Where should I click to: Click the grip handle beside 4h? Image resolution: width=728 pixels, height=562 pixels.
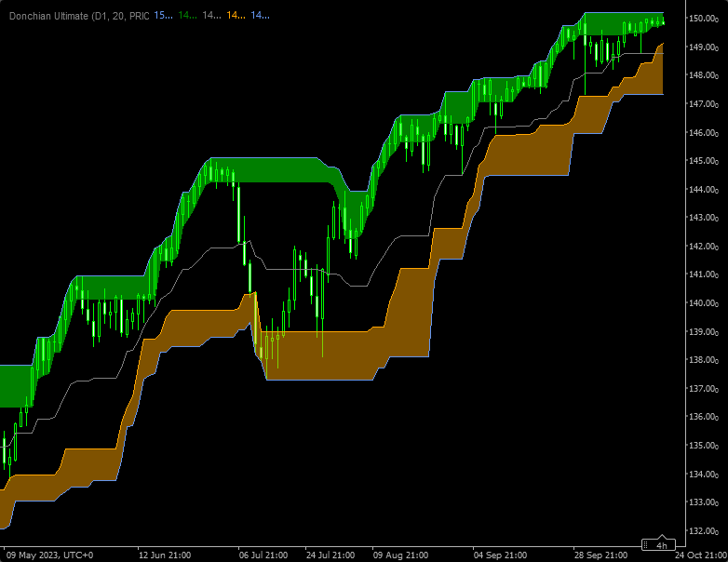pos(647,545)
